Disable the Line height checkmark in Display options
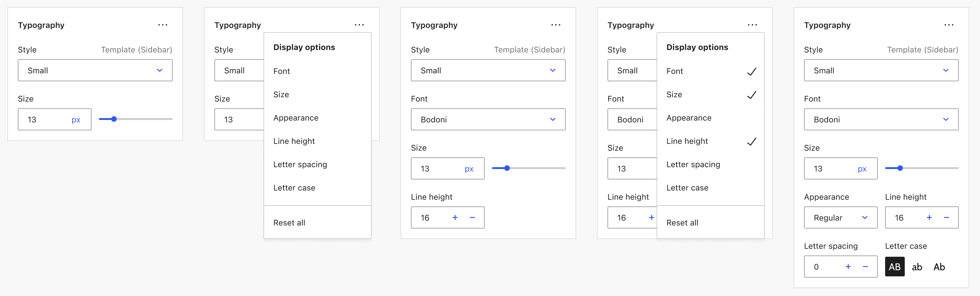Screen dimensions: 980x296 pos(687,141)
